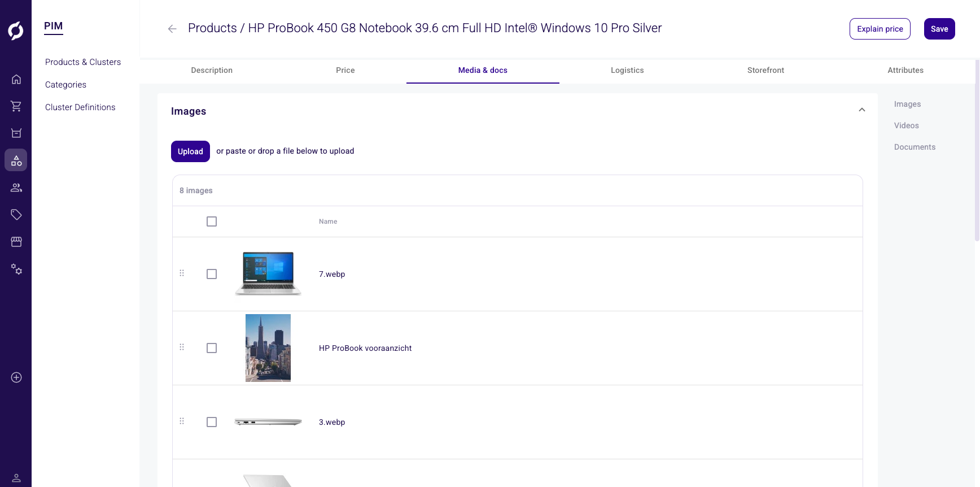
Task: Jump to Documents anchor in right nav
Action: click(x=915, y=147)
